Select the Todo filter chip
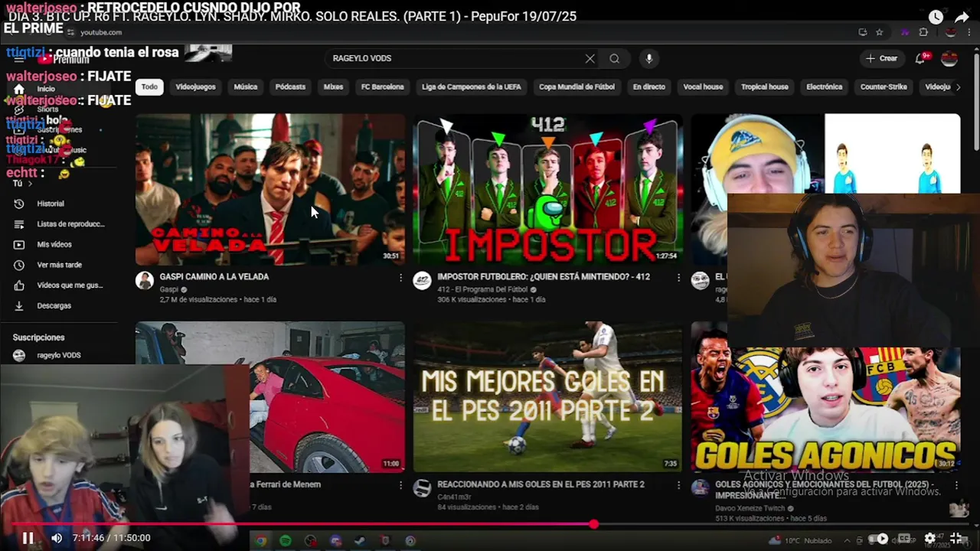This screenshot has height=551, width=980. (x=149, y=86)
